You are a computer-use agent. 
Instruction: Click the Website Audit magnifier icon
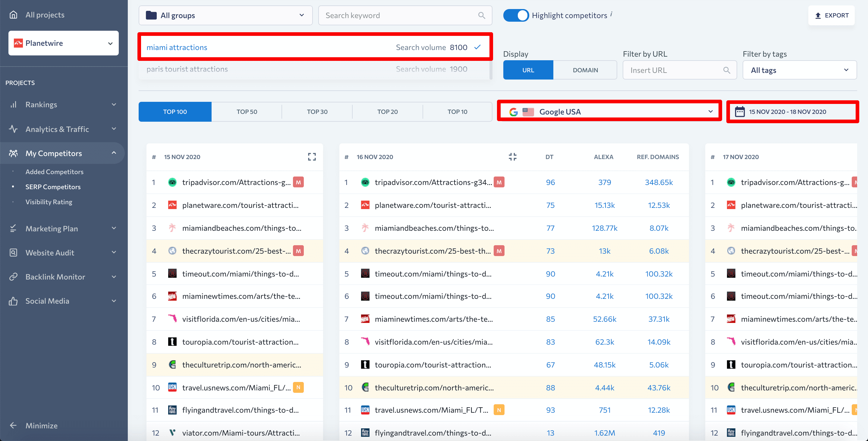tap(13, 253)
